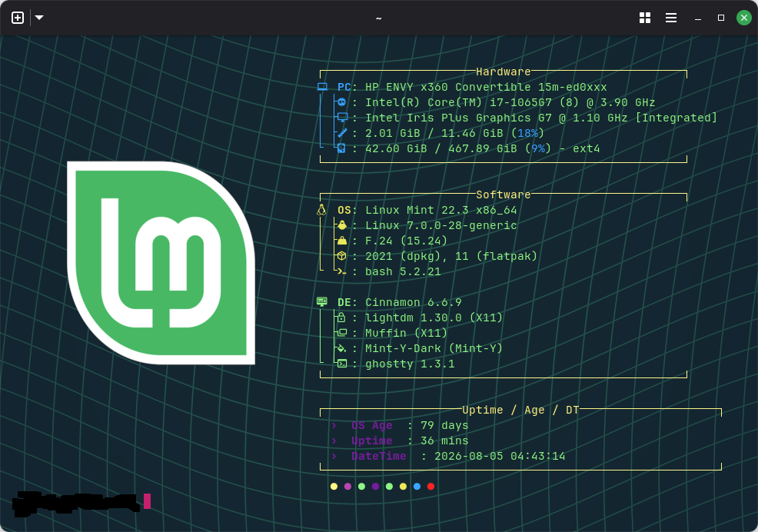
Task: Click the package box icon
Action: 342,256
